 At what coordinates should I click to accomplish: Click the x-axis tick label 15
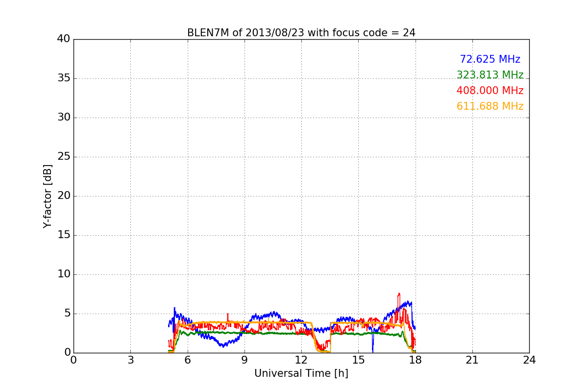pyautogui.click(x=358, y=360)
